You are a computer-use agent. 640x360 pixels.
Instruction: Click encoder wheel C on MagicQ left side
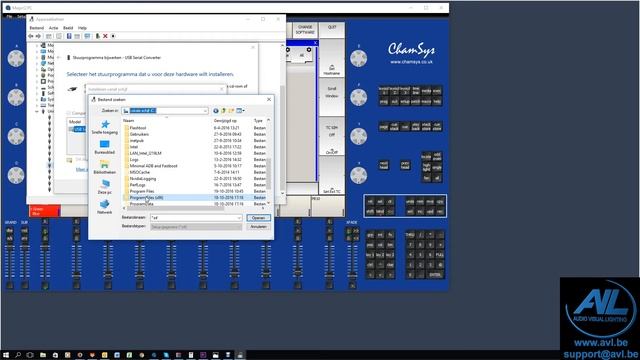(16, 136)
